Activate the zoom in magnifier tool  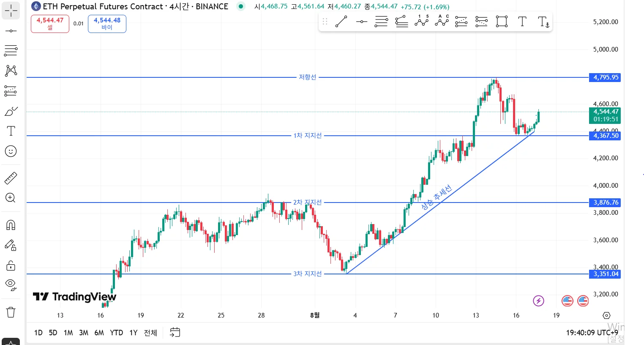(11, 198)
